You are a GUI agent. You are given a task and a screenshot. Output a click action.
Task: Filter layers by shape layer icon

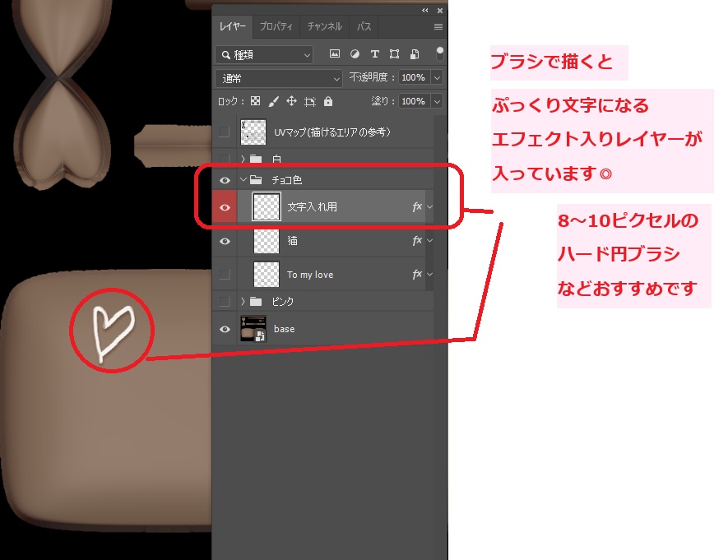(x=394, y=54)
